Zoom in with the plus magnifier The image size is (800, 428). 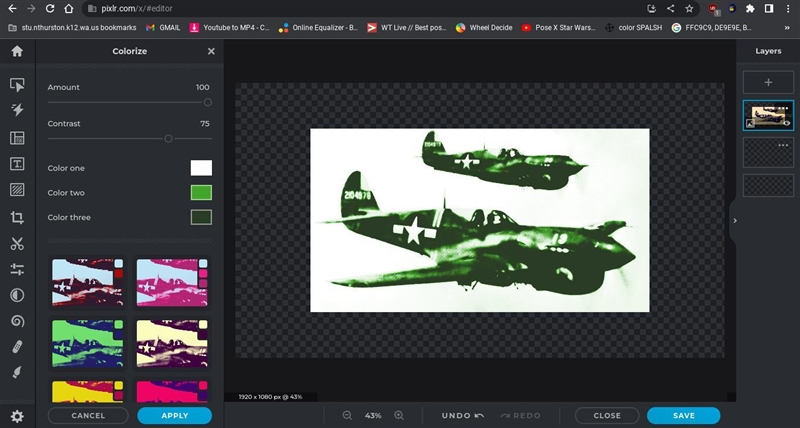point(399,415)
